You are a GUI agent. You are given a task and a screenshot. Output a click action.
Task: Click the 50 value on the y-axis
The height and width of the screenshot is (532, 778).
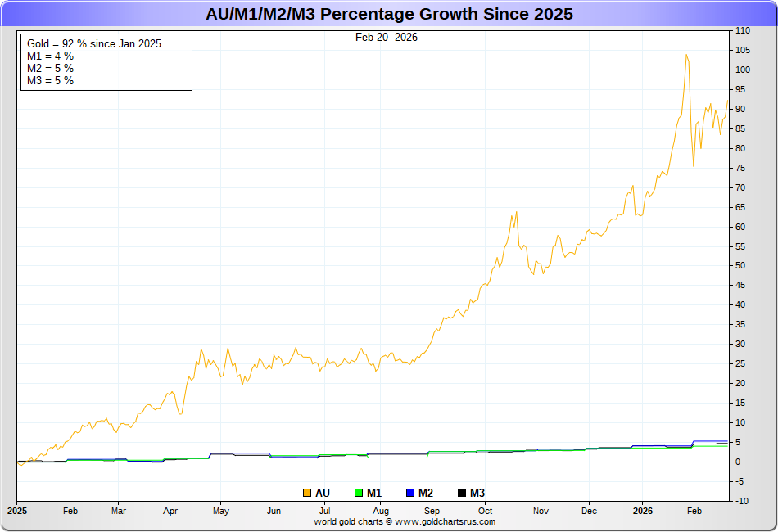[x=741, y=266]
